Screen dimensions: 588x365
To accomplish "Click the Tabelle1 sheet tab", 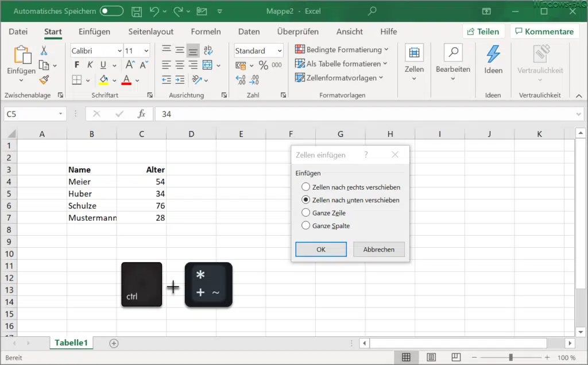I will pos(71,342).
